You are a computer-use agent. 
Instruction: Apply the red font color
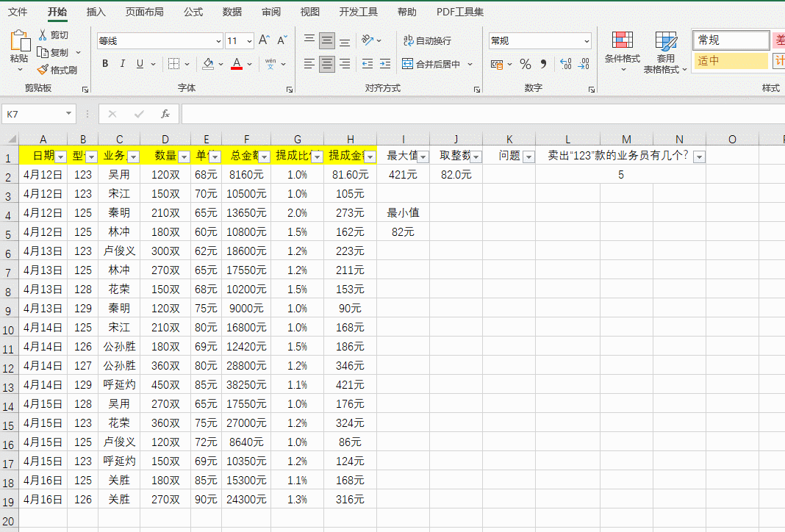coord(237,64)
